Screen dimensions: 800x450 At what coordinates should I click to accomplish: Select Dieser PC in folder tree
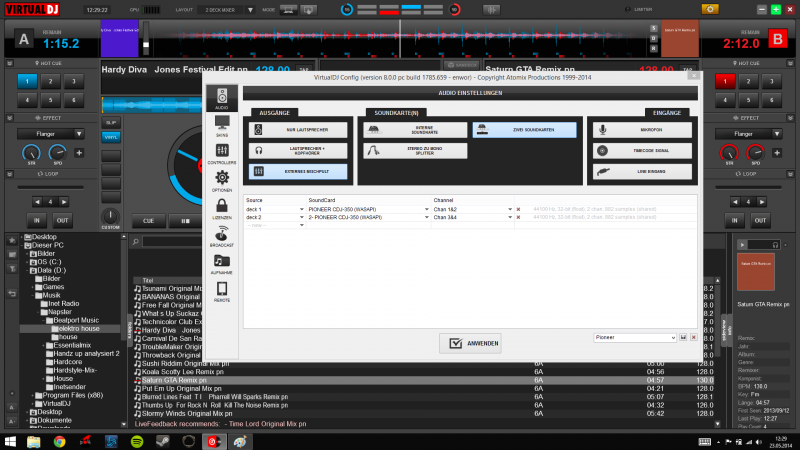47,245
